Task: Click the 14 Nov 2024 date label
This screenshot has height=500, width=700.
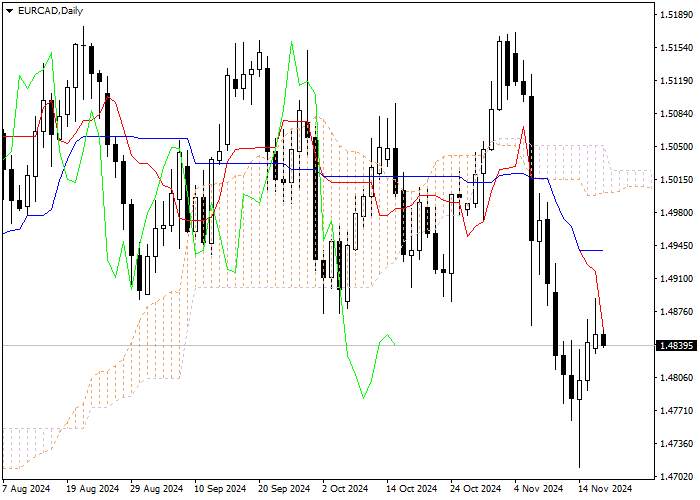Action: click(x=605, y=489)
